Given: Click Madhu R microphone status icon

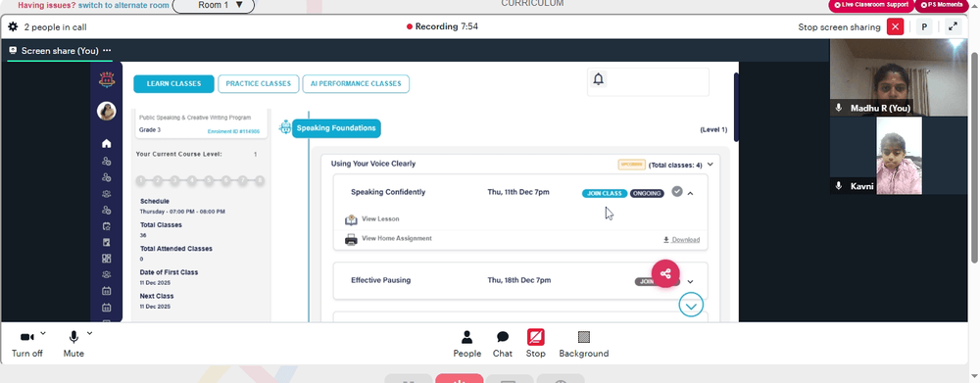Looking at the screenshot, I should click(x=840, y=108).
